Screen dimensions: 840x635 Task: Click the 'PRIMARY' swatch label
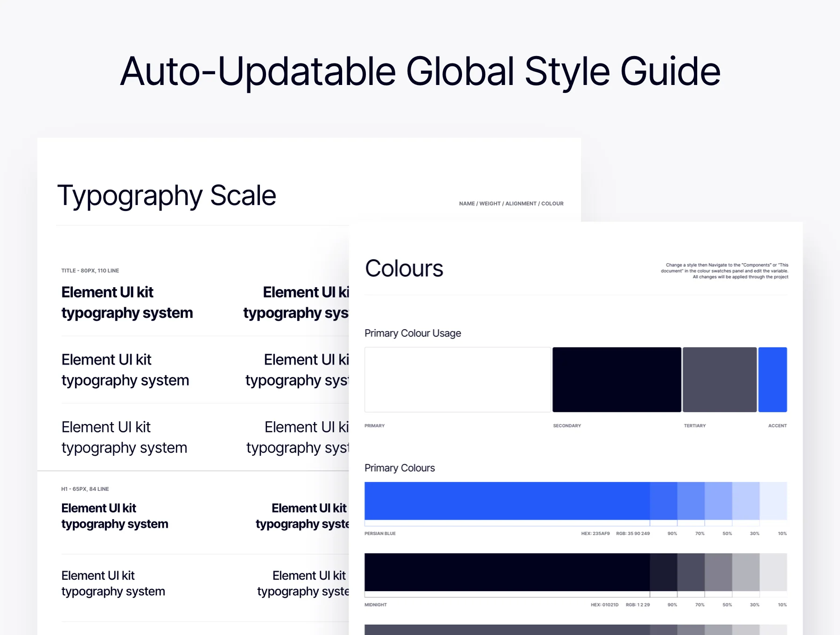point(374,426)
